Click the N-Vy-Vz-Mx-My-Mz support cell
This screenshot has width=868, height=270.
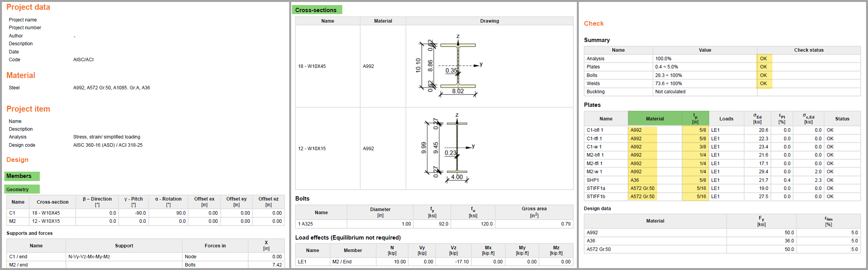tap(89, 257)
